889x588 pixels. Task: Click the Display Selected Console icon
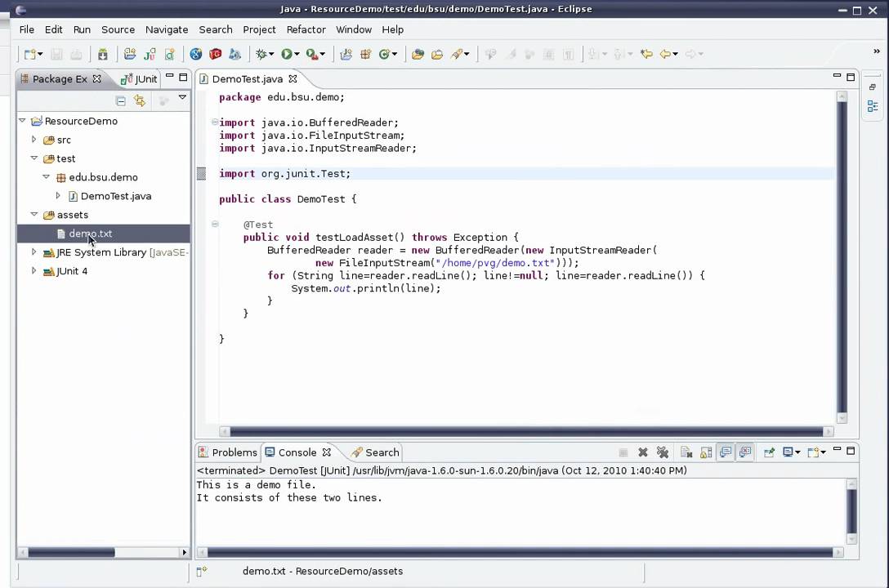pyautogui.click(x=788, y=452)
